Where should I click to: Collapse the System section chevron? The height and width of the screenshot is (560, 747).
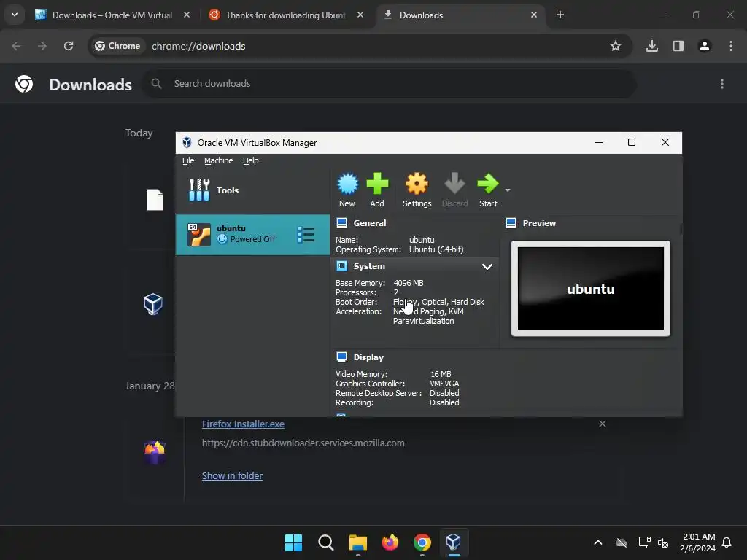click(x=487, y=266)
